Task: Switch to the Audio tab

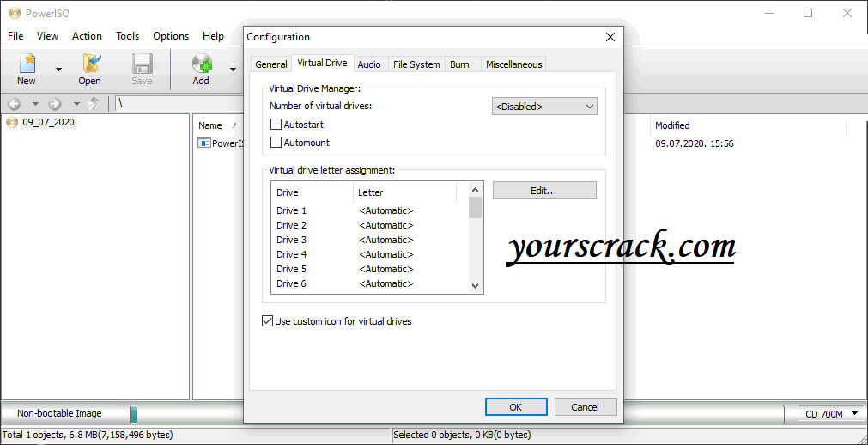Action: [369, 64]
